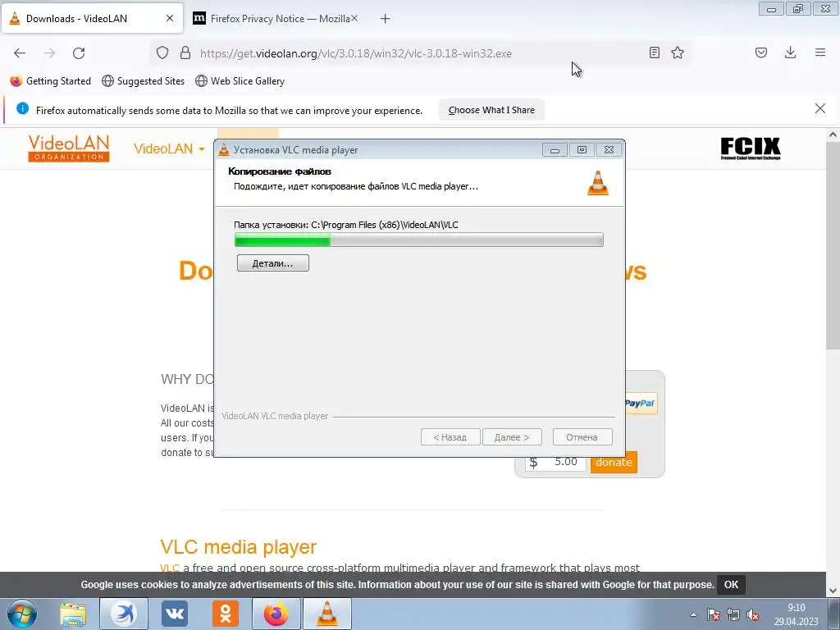840x630 pixels.
Task: Open the VK taskbar icon
Action: [175, 614]
